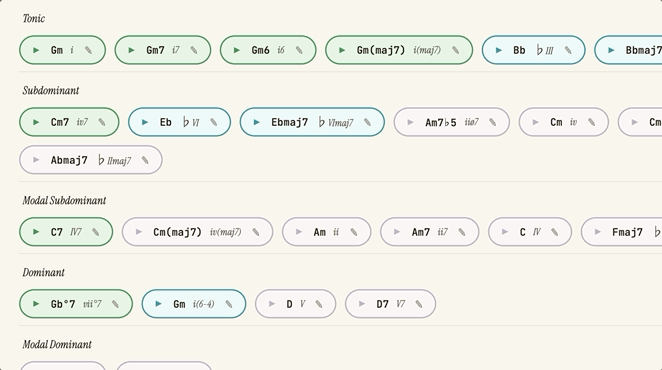Edit the Ebmaj7 chord via pencil
The height and width of the screenshot is (370, 662).
(367, 122)
